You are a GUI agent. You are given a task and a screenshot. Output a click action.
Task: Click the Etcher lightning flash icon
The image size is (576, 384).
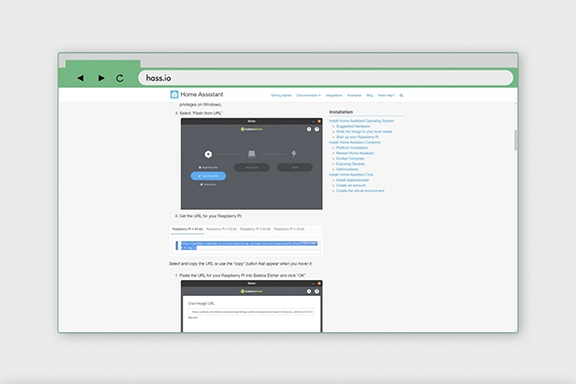[294, 154]
